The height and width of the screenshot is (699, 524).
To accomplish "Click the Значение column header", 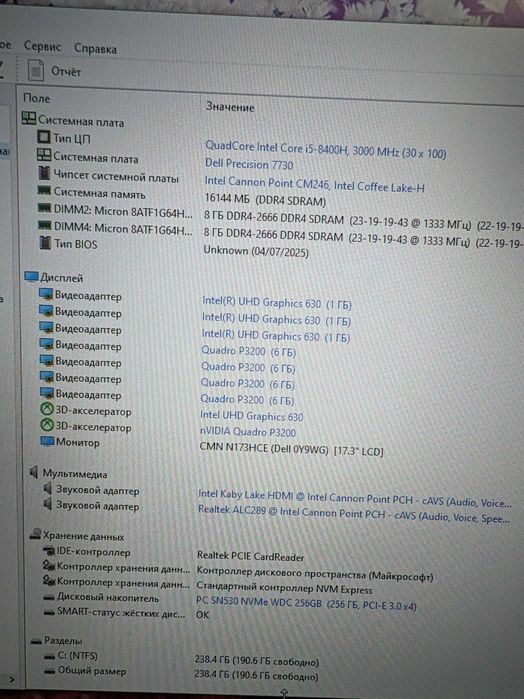I will [x=230, y=107].
